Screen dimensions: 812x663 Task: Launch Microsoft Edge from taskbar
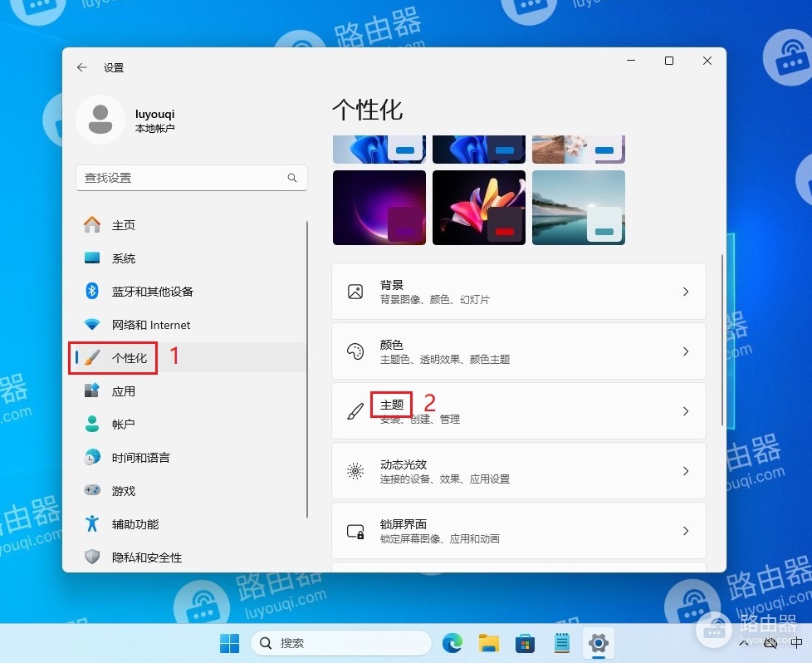click(x=452, y=643)
